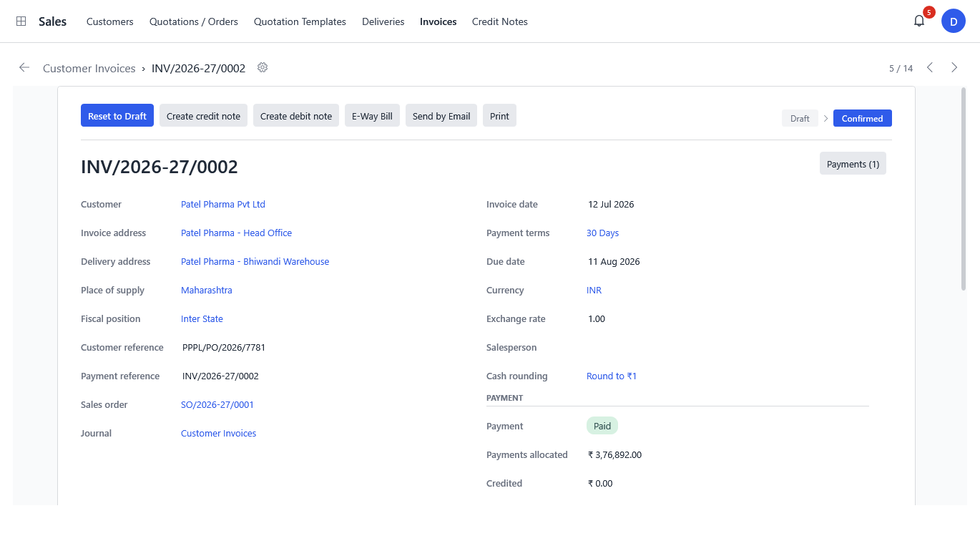The image size is (980, 536).
Task: Click the Paid payment status badge
Action: click(602, 426)
